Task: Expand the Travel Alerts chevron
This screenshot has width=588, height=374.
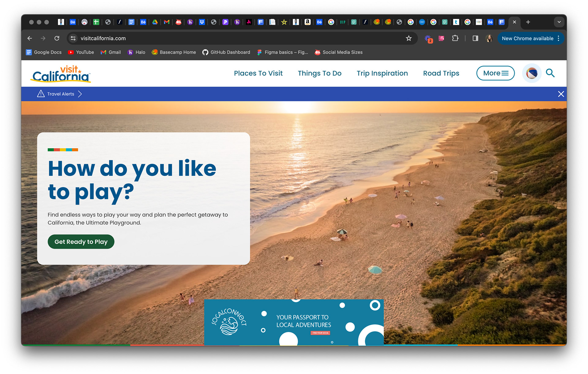Action: click(80, 94)
